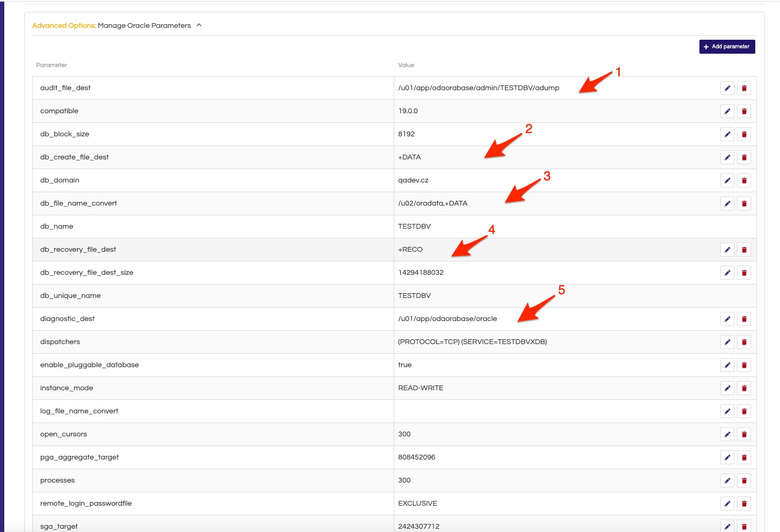
Task: Edit the db_create_file_dest parameter
Action: coord(727,157)
